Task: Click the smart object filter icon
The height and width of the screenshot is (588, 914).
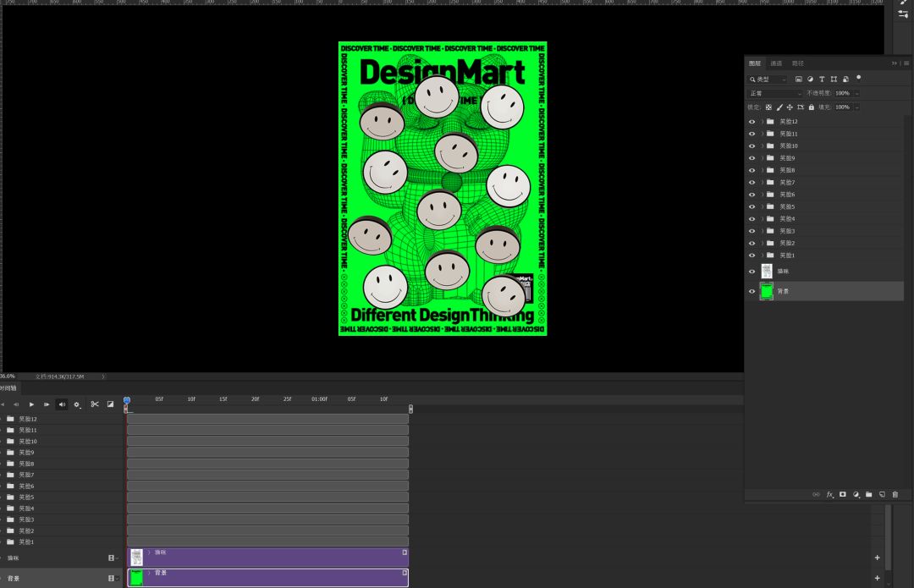Action: coord(845,80)
